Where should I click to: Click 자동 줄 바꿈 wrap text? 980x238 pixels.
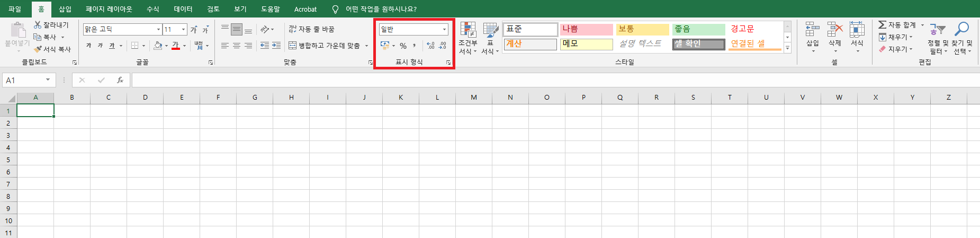(311, 29)
